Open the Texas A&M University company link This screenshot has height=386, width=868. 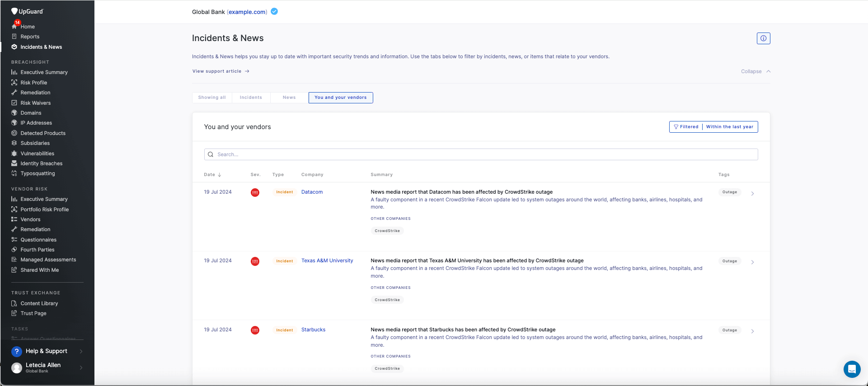[x=327, y=260]
